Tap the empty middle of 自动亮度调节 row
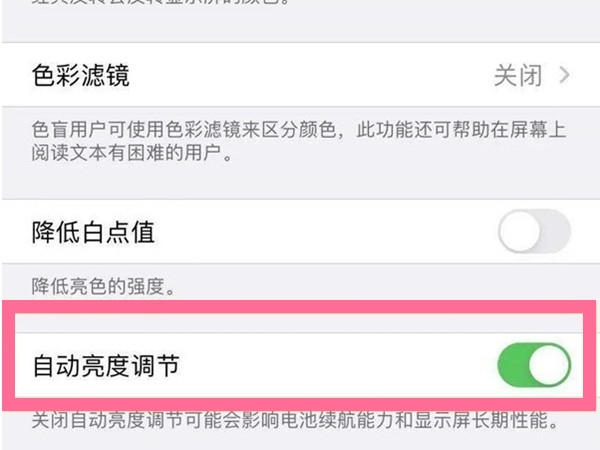600x450 pixels. click(330, 367)
